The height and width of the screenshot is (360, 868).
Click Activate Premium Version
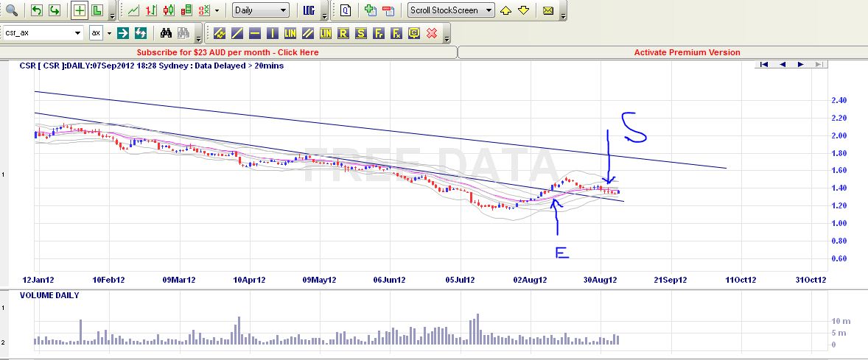687,52
